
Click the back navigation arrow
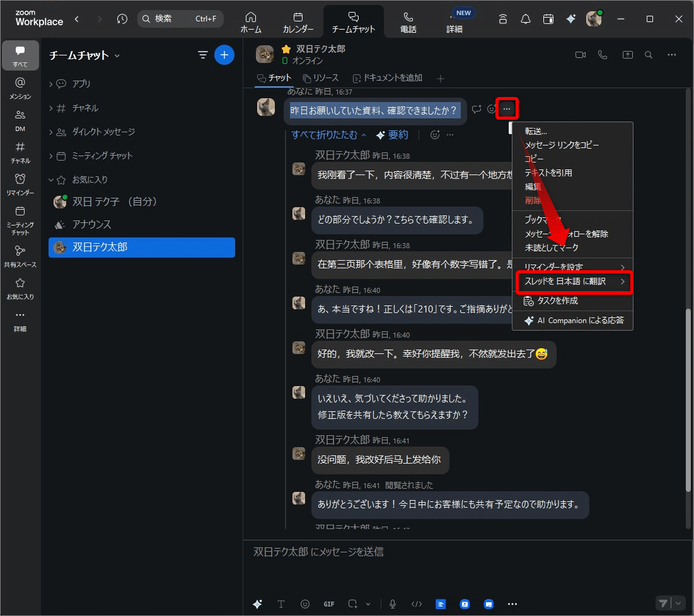point(77,19)
